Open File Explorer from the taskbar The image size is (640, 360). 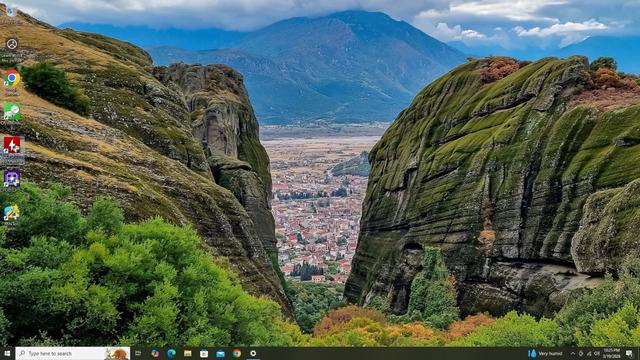coord(188,353)
